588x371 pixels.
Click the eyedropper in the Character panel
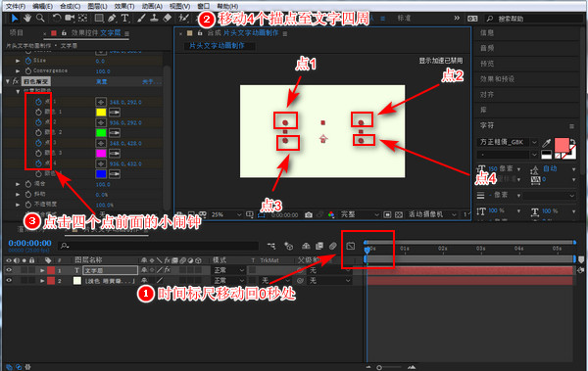click(x=547, y=143)
